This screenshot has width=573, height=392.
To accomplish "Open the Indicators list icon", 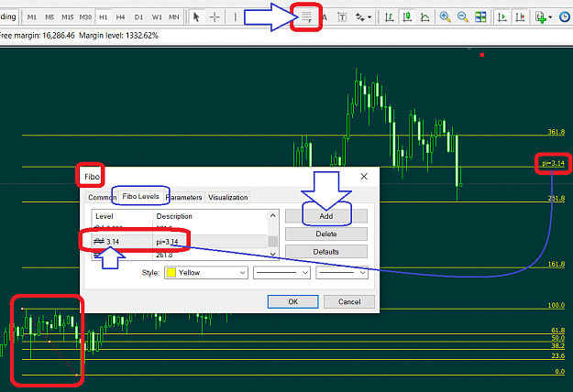I will click(541, 16).
